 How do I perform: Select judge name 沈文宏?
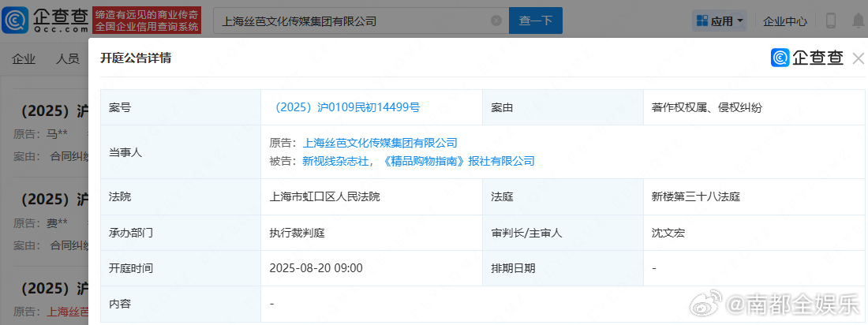[x=668, y=233]
